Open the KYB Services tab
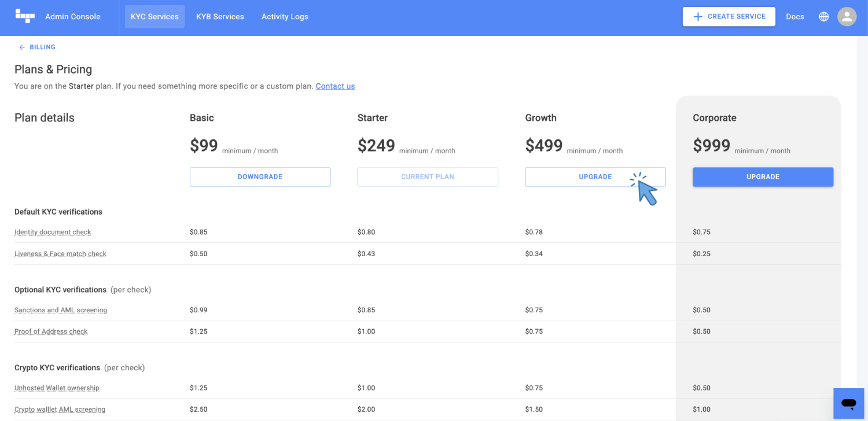868x421 pixels. [x=220, y=17]
